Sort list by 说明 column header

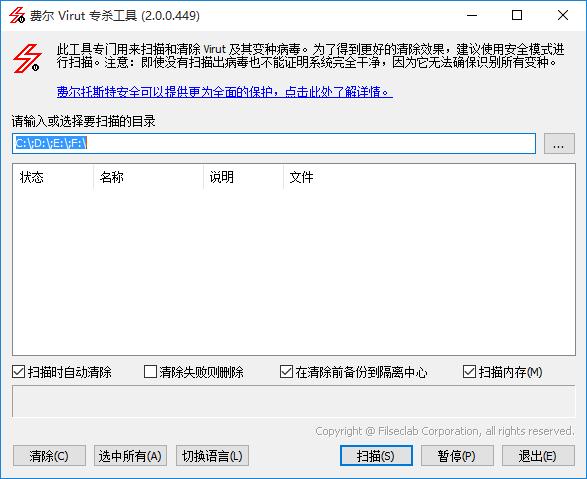[243, 177]
